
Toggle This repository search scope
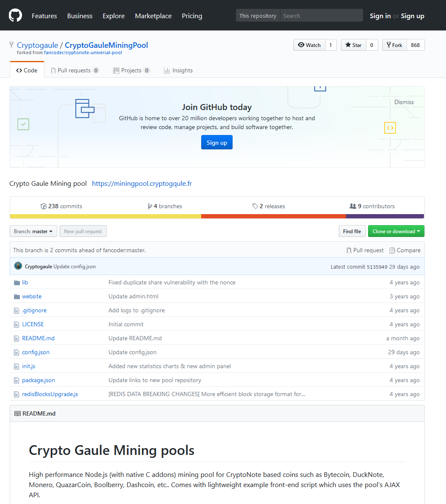[x=258, y=15]
